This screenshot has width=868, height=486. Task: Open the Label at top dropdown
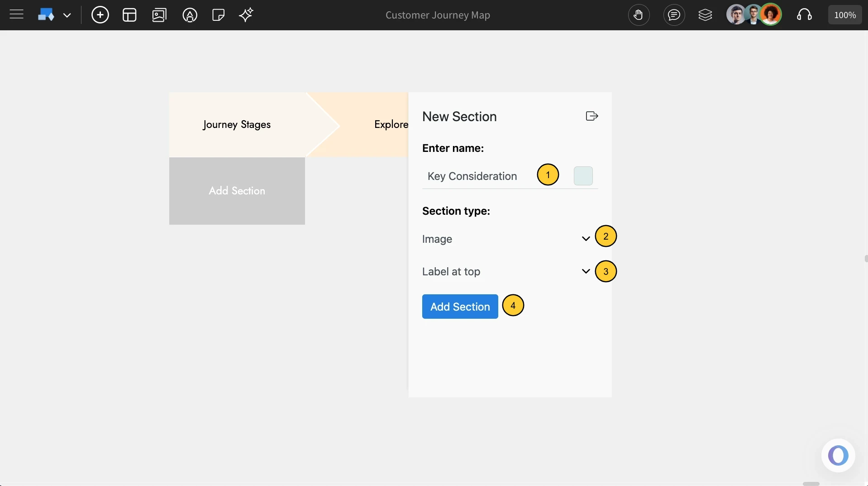(585, 271)
